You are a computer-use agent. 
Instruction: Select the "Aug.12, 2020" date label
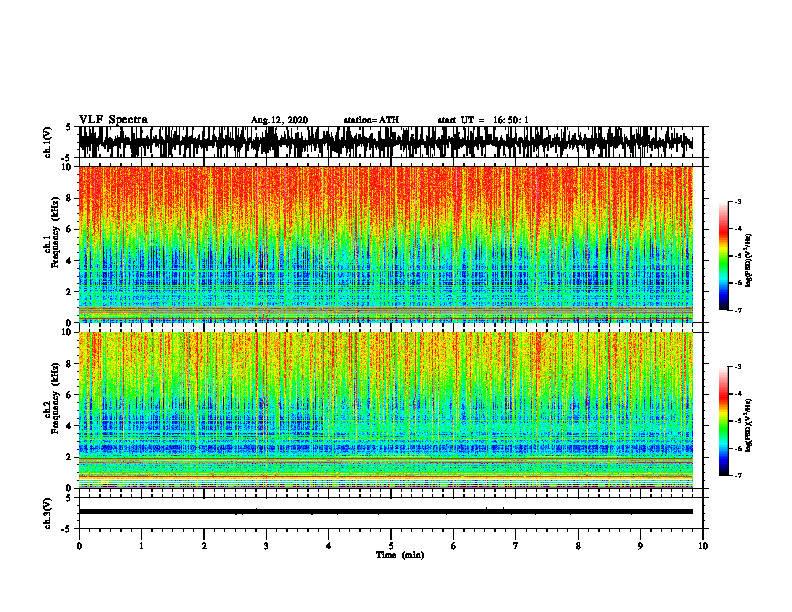279,120
